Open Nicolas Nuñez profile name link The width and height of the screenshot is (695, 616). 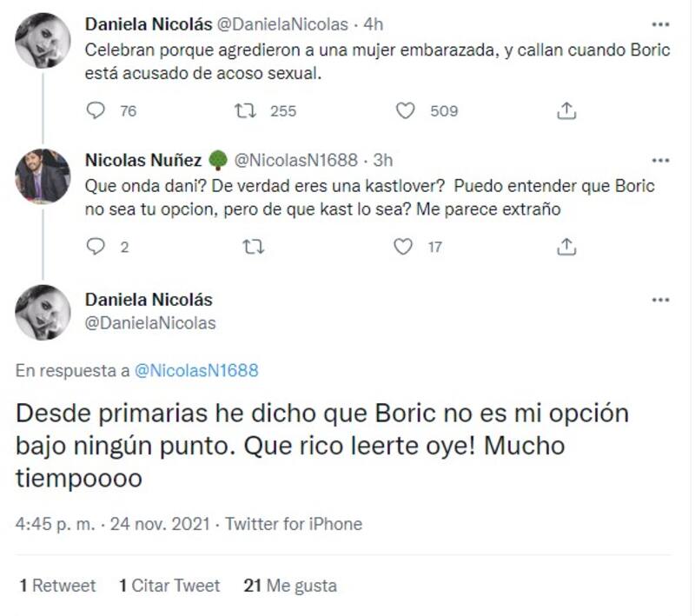(x=143, y=160)
